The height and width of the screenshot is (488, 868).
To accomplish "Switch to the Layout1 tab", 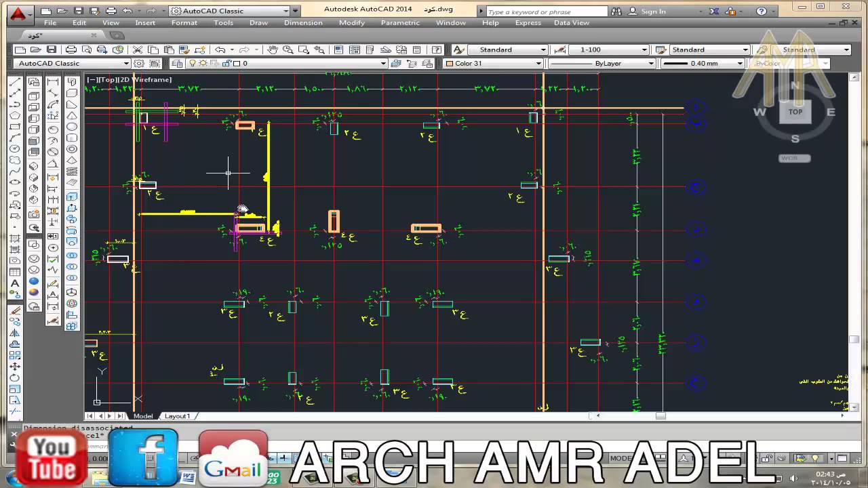I will [x=178, y=415].
